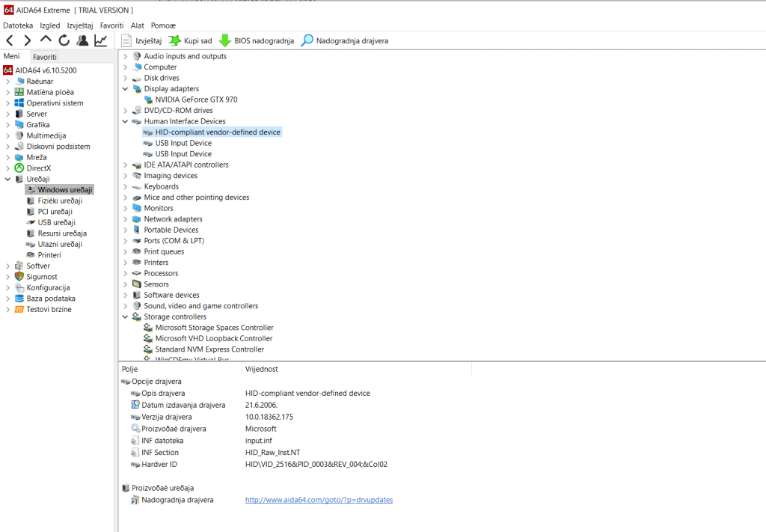Click the Izvještaj report toolbar button
Viewport: 766px width, 532px height.
tap(141, 40)
